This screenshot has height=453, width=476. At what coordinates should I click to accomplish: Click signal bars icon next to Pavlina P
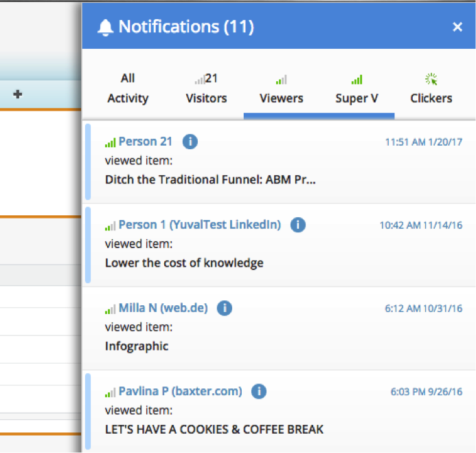pyautogui.click(x=110, y=392)
